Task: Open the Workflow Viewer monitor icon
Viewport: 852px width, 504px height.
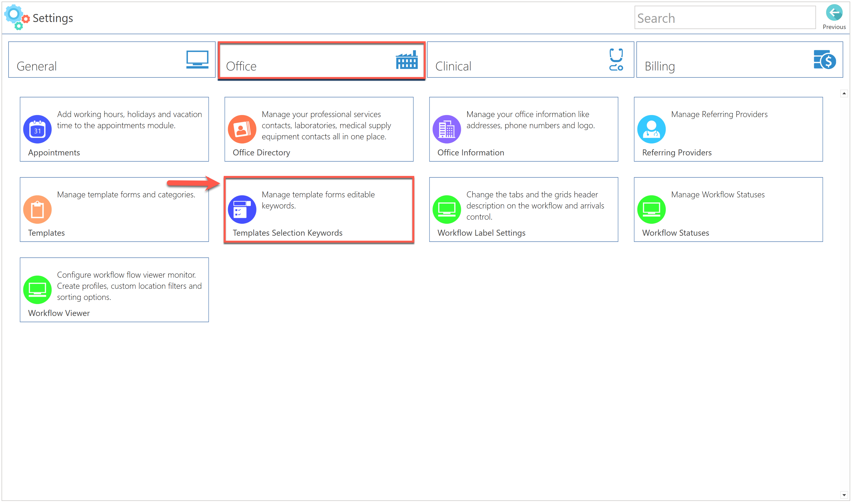Action: [37, 290]
